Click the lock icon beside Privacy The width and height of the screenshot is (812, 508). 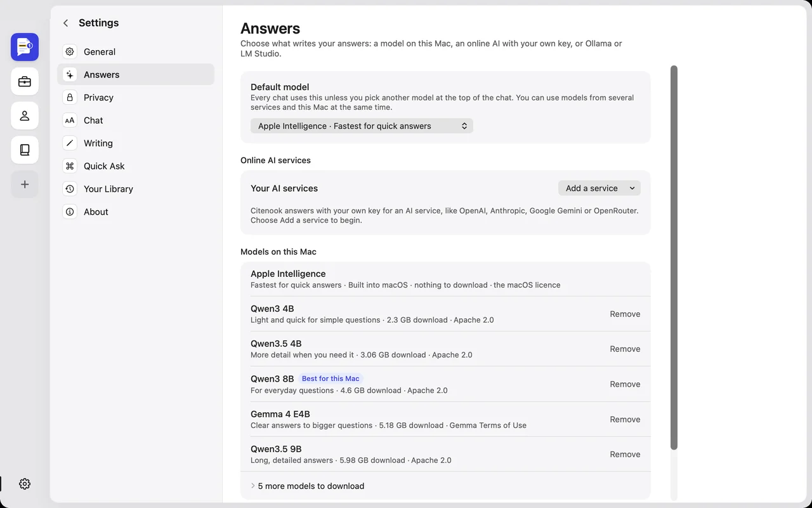click(70, 97)
